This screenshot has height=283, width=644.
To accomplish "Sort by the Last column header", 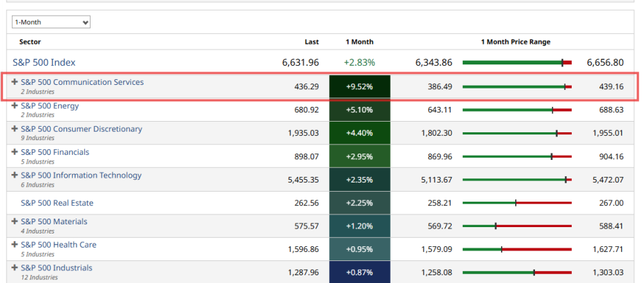I will (311, 42).
